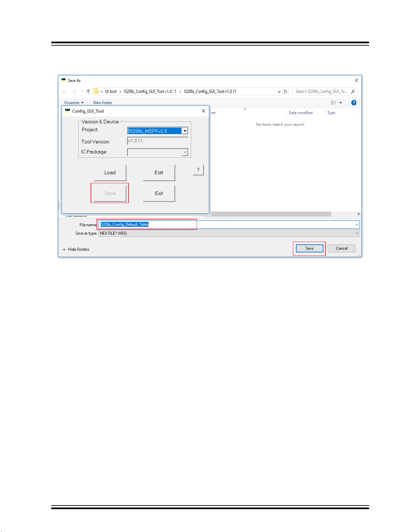Click the Tool Version field v1.0.11

pyautogui.click(x=158, y=141)
